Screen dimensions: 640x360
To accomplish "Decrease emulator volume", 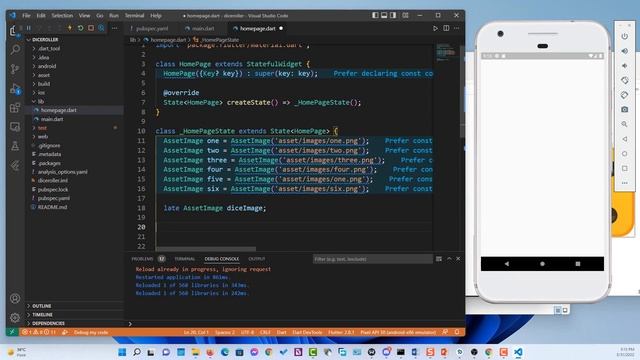I will pyautogui.click(x=624, y=66).
